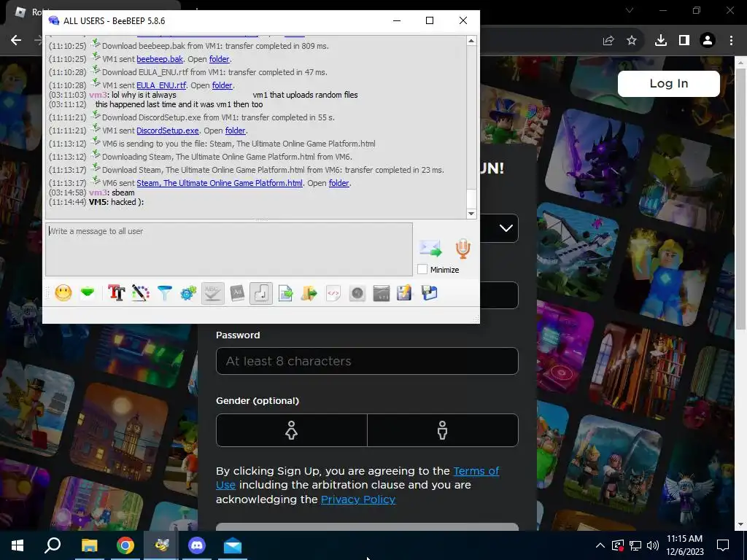
Task: Select the male gender option
Action: tap(443, 430)
